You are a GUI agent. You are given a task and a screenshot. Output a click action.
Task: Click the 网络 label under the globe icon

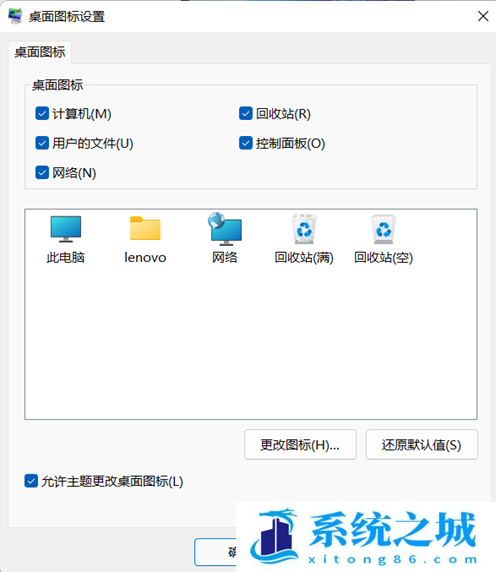click(225, 258)
